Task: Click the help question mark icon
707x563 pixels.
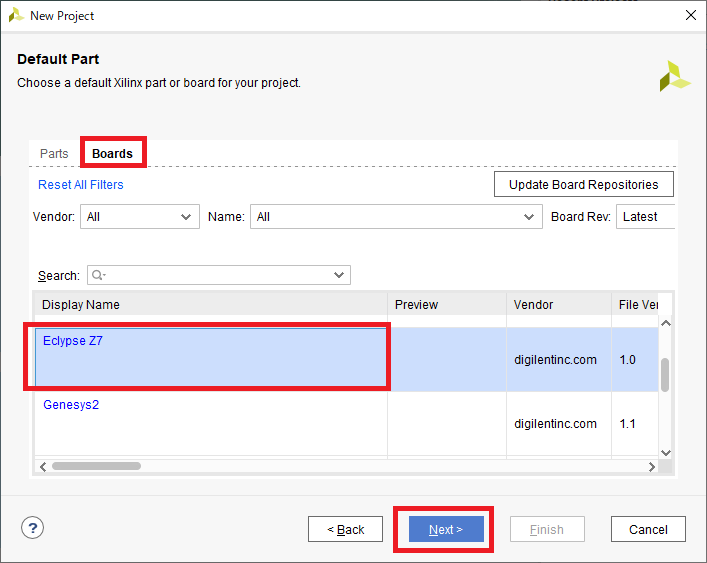Action: (33, 529)
